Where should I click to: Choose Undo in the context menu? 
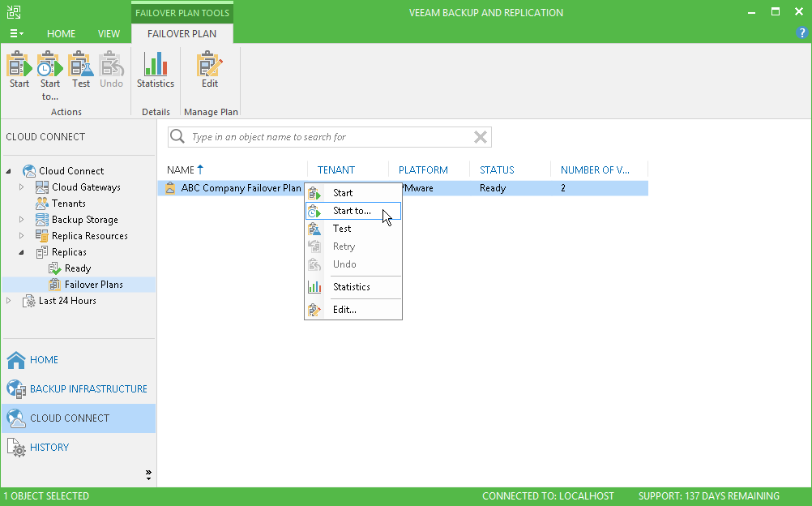tap(353, 264)
